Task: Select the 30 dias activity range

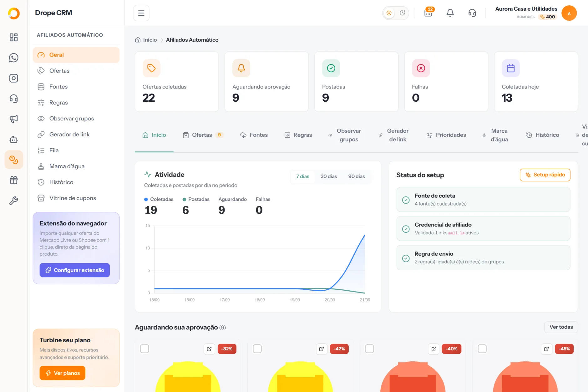Action: (x=329, y=176)
